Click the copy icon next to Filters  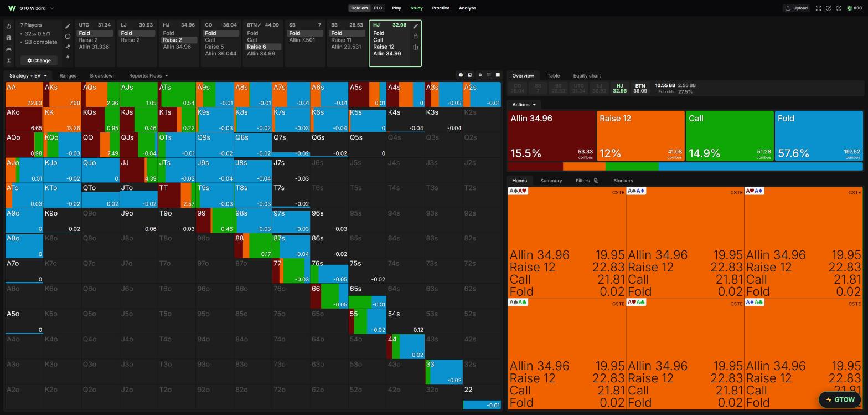(x=596, y=181)
